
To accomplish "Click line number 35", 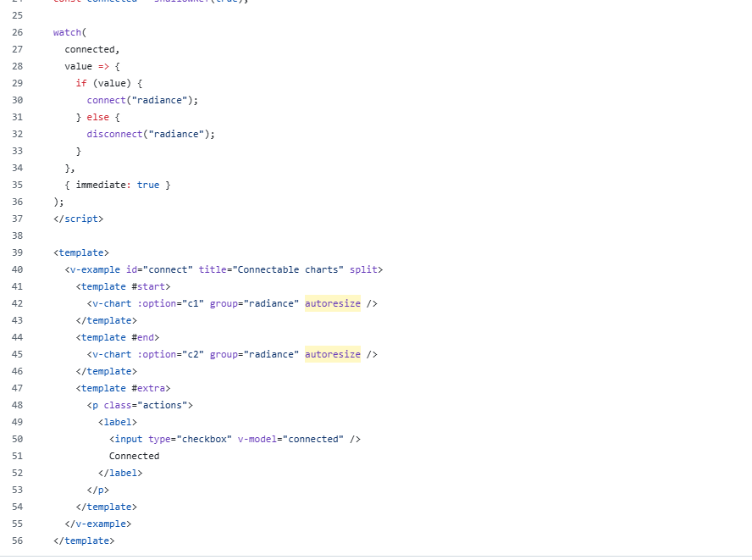I will click(x=17, y=185).
